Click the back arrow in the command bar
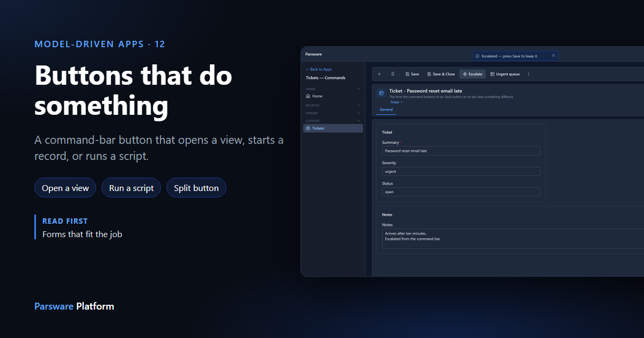The image size is (644, 338). click(x=379, y=74)
